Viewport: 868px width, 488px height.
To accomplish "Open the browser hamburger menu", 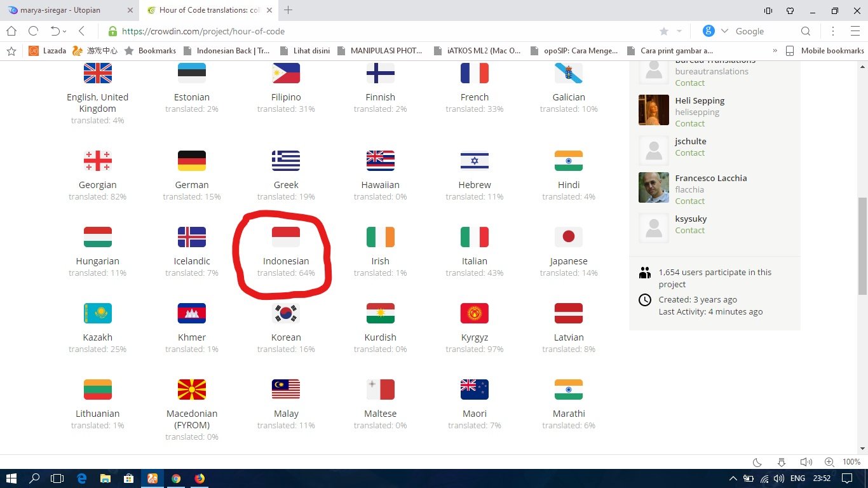I will click(855, 31).
